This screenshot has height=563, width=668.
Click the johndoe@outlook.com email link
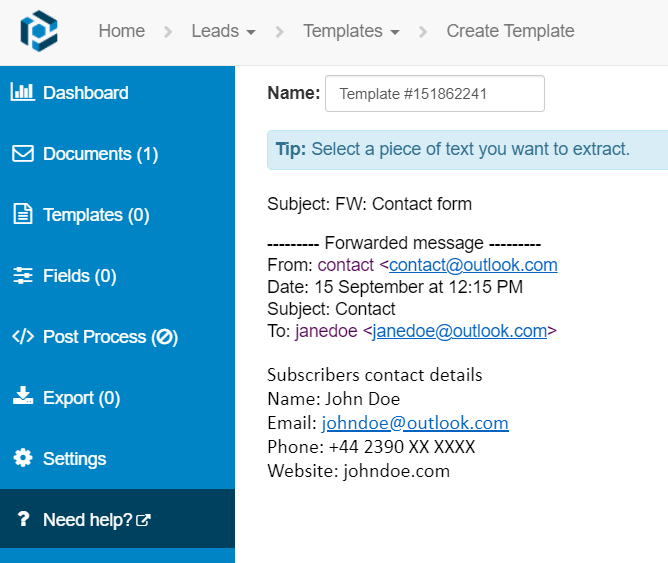415,423
